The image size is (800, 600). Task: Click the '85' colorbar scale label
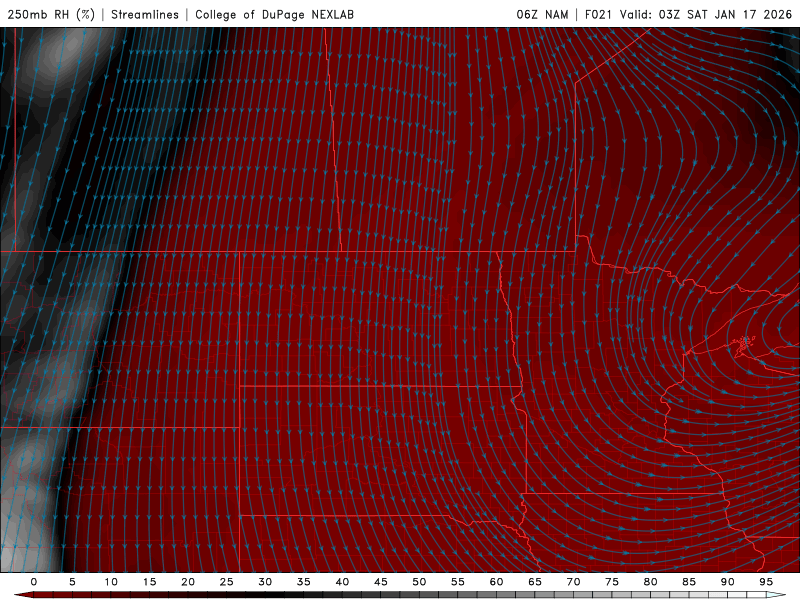pyautogui.click(x=689, y=582)
